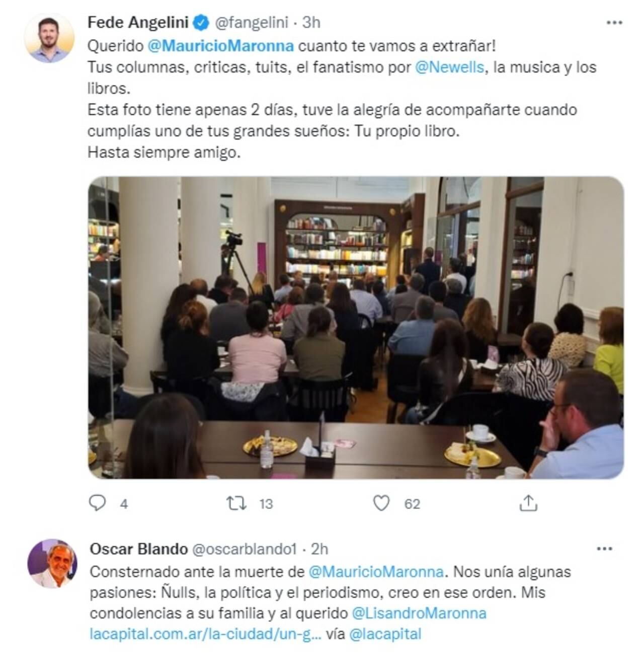Viewport: 644px width, 665px height.
Task: Open more options for Oscar Blando's tweet
Action: (x=604, y=549)
